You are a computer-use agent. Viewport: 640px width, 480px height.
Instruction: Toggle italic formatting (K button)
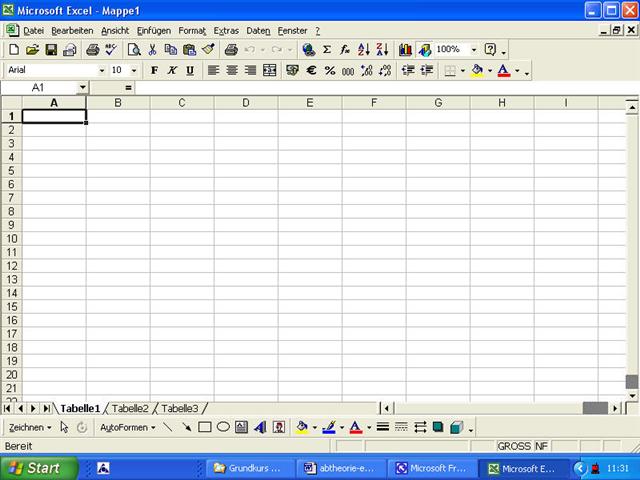click(x=172, y=70)
